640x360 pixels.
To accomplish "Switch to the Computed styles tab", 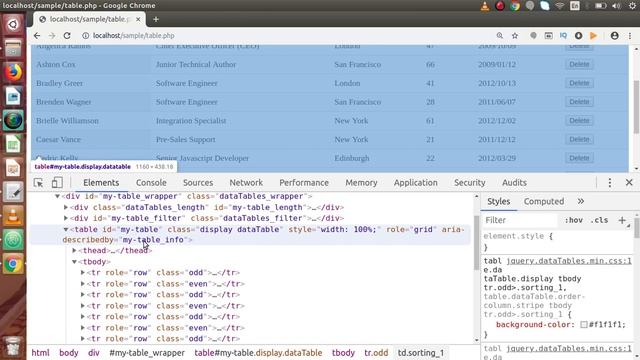I will coord(544,201).
